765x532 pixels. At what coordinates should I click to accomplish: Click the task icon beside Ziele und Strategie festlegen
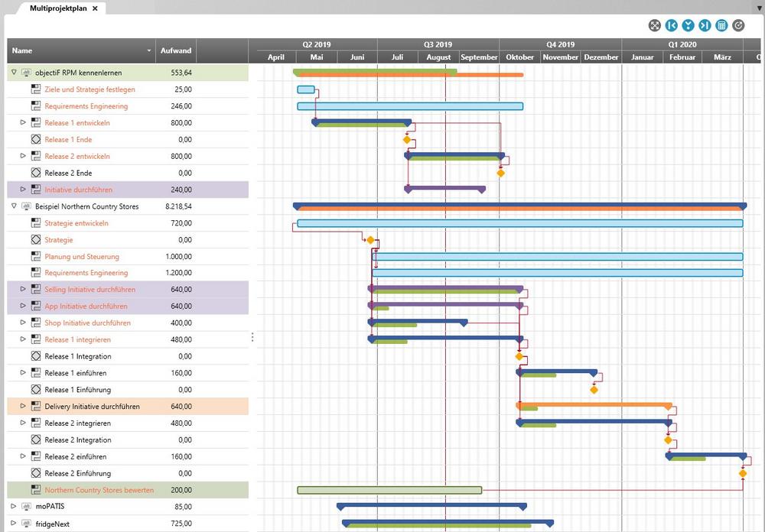pos(35,89)
